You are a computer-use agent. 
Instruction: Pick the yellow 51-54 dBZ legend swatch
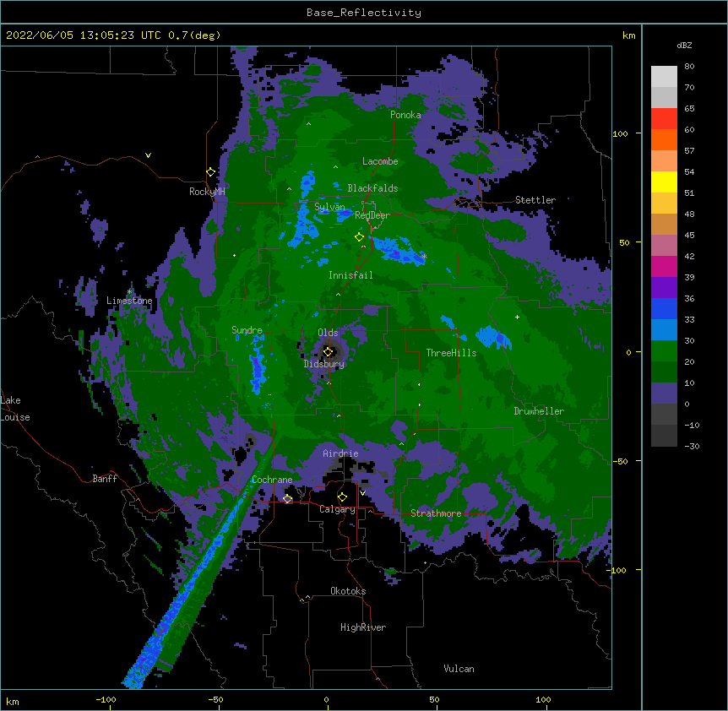click(664, 182)
